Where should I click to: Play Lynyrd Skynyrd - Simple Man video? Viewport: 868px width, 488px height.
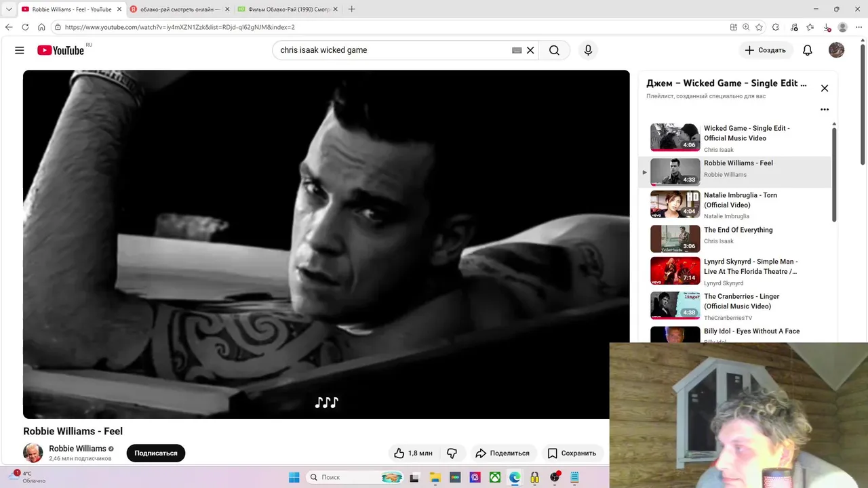pos(735,271)
